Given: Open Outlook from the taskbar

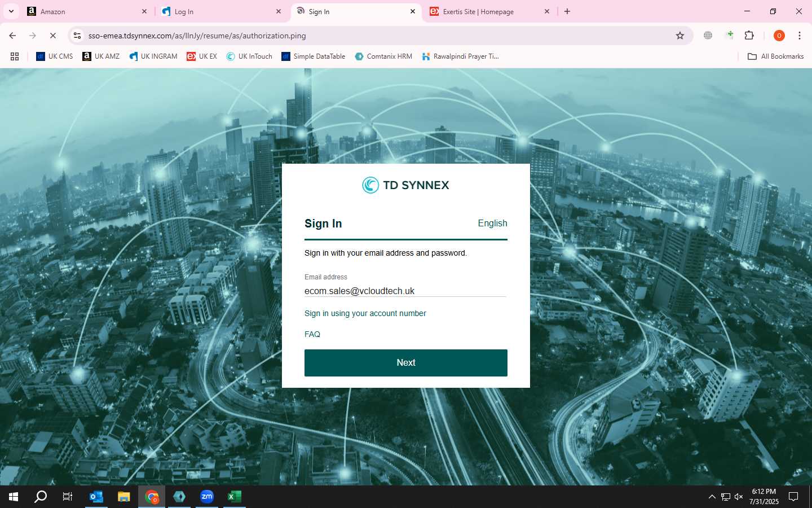Looking at the screenshot, I should click(96, 497).
